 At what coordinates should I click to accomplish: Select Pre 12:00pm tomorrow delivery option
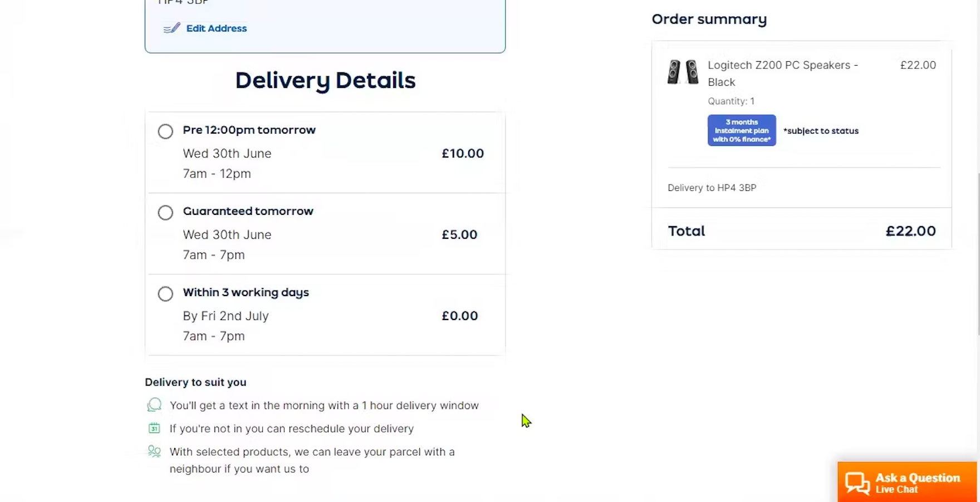[x=165, y=131]
